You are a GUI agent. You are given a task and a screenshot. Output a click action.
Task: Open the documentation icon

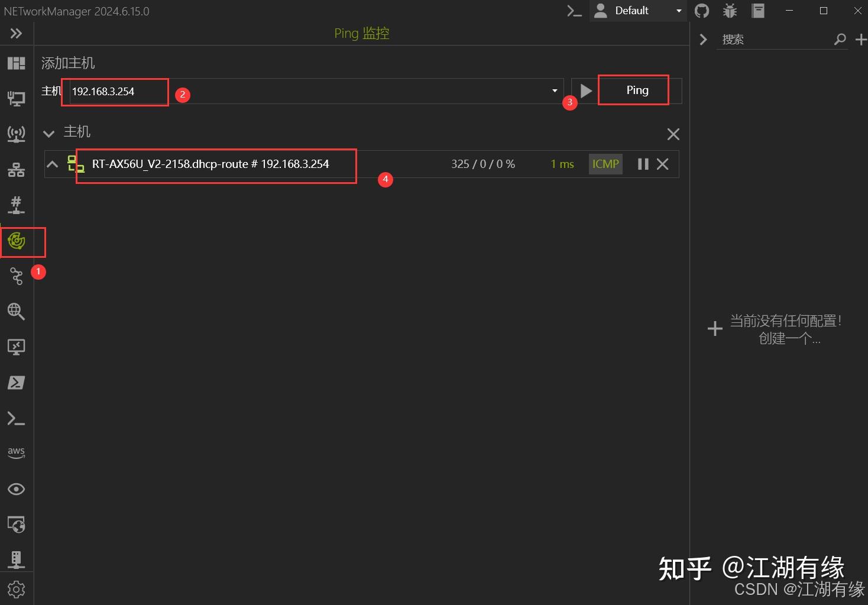[757, 10]
